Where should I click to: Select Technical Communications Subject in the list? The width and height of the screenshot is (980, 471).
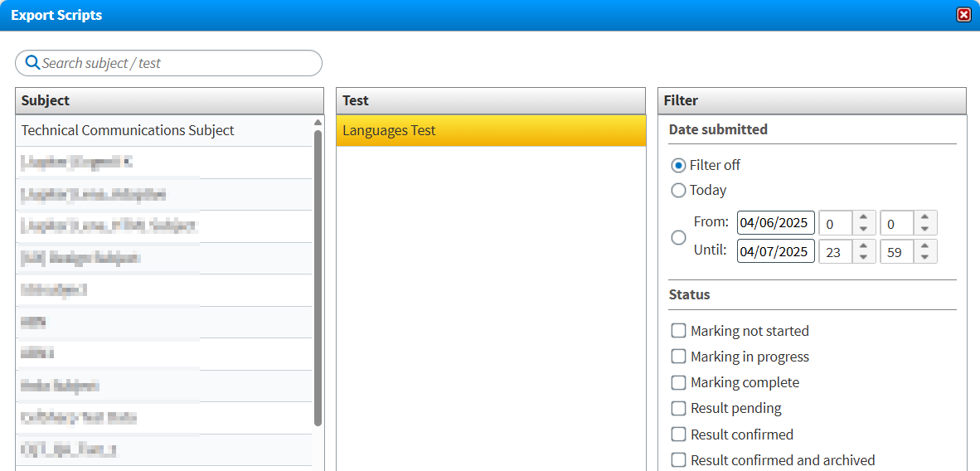[x=128, y=131]
